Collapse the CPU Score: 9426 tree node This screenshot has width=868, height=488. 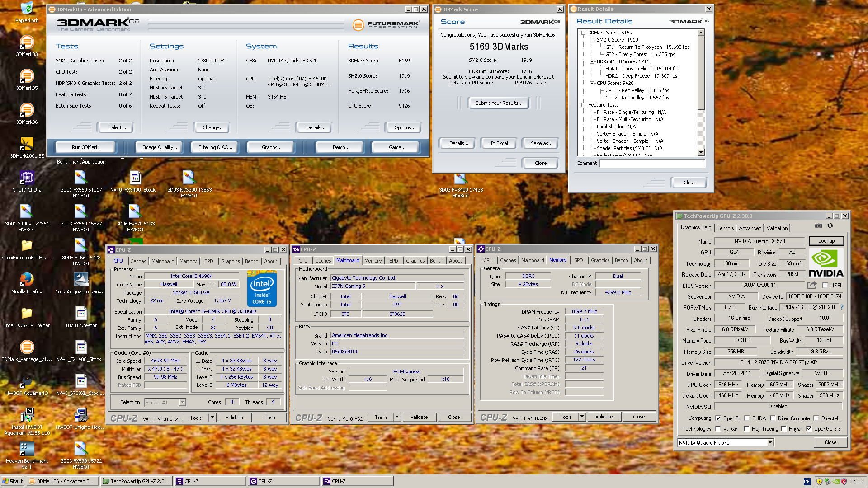pos(592,83)
